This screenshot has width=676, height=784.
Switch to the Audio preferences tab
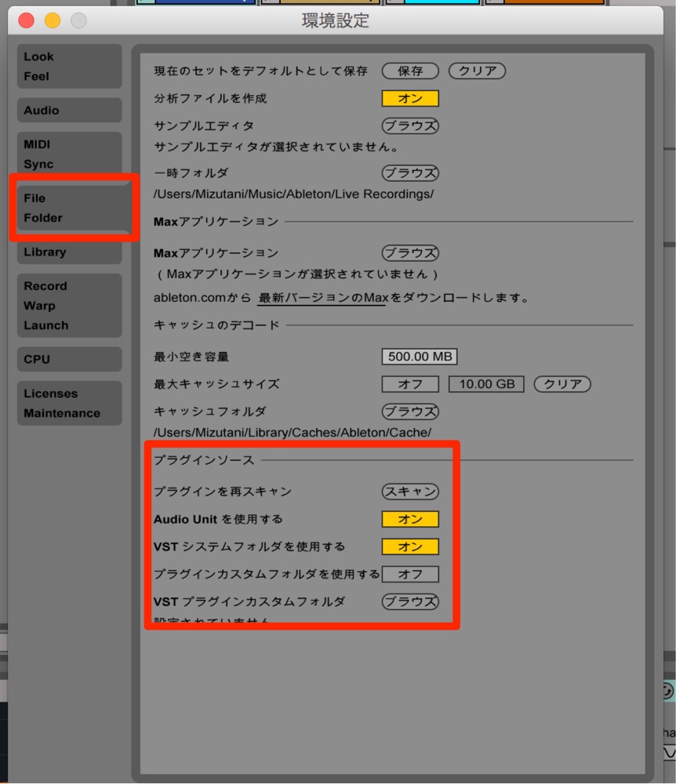[x=69, y=110]
